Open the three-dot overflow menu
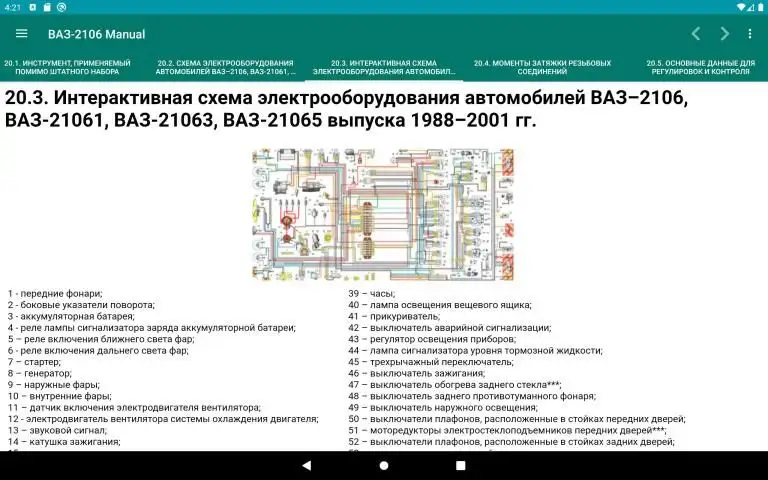 pos(750,34)
